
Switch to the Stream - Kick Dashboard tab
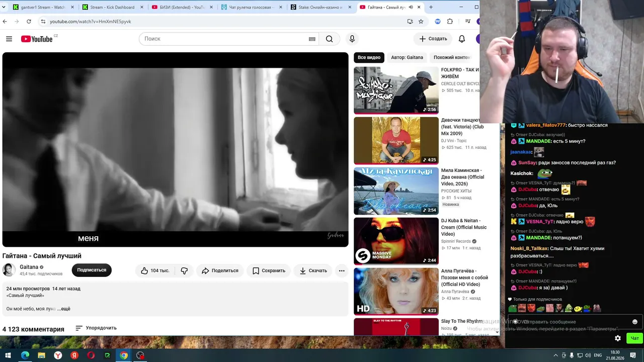112,7
